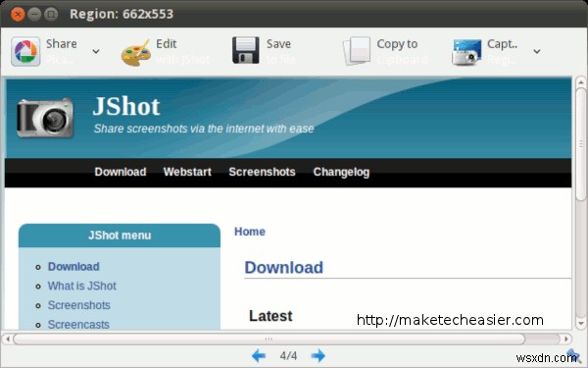
Task: Open the Screencasts menu link
Action: (78, 325)
